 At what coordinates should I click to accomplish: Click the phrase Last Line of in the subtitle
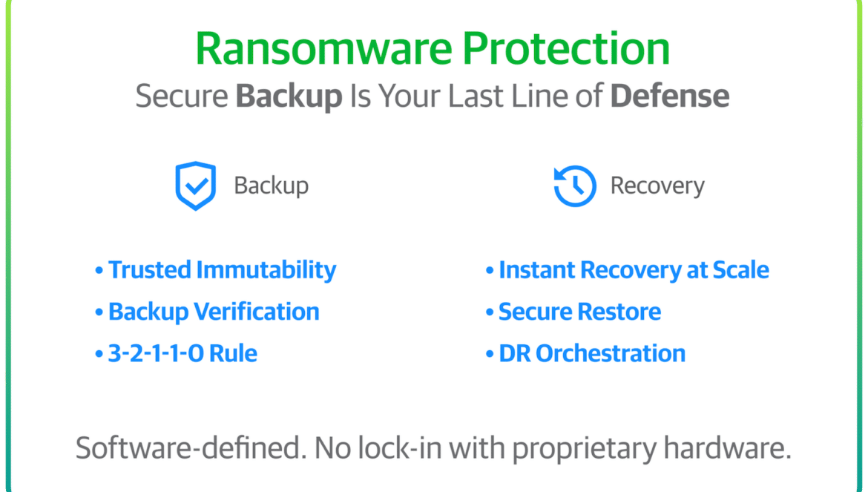525,95
